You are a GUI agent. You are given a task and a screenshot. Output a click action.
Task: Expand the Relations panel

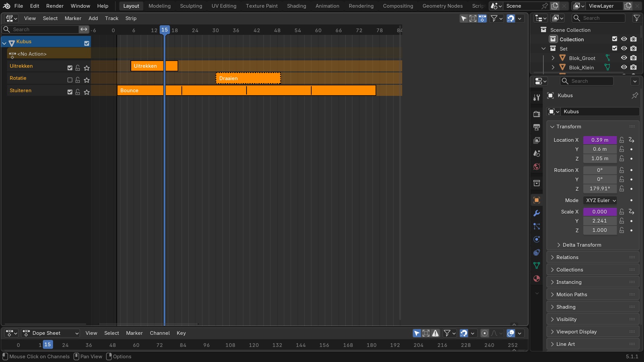click(593, 257)
